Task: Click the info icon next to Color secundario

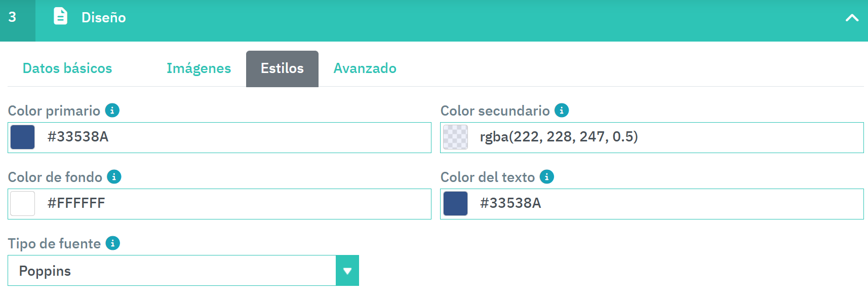Action: tap(562, 111)
